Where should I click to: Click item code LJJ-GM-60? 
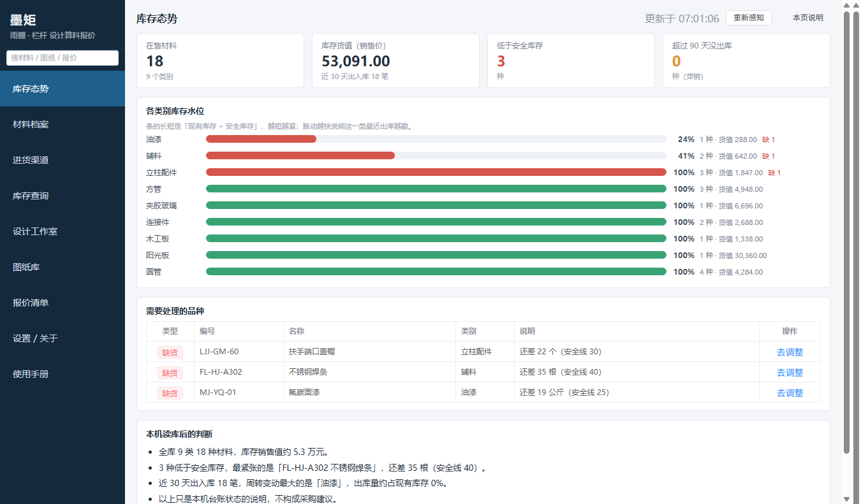219,352
